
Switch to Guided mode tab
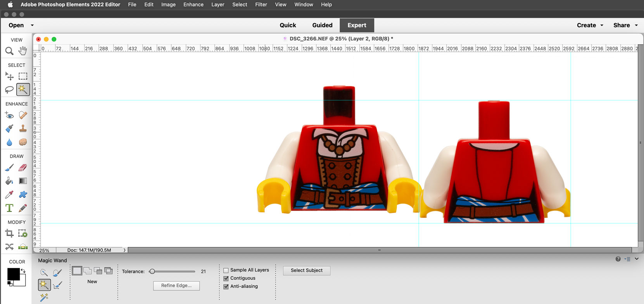pos(322,25)
